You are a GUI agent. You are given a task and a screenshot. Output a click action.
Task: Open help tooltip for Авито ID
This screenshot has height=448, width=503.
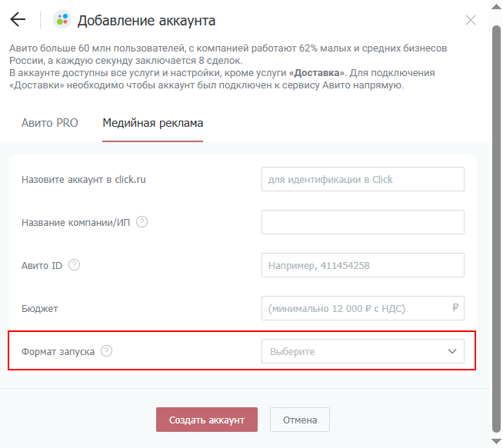click(x=74, y=265)
